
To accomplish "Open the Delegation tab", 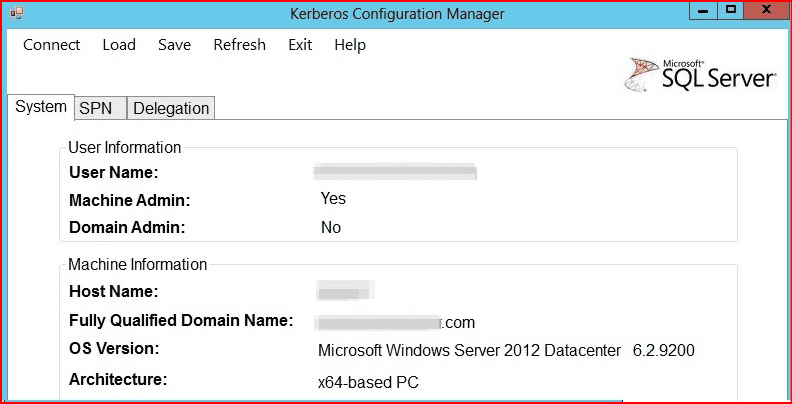I will tap(171, 108).
